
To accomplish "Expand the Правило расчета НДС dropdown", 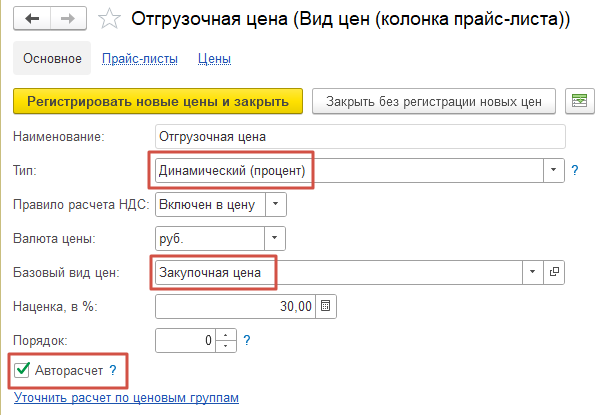I will [x=275, y=204].
